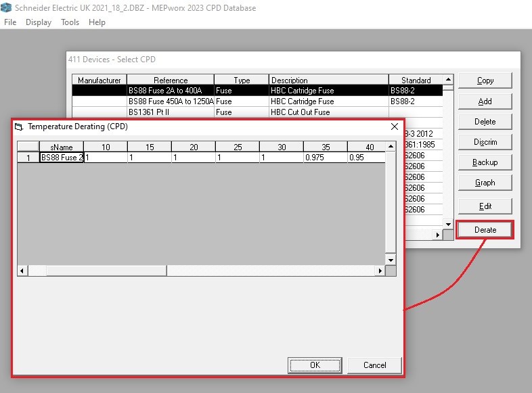Click the Delete button
Viewport: 532px width, 393px height.
[485, 122]
